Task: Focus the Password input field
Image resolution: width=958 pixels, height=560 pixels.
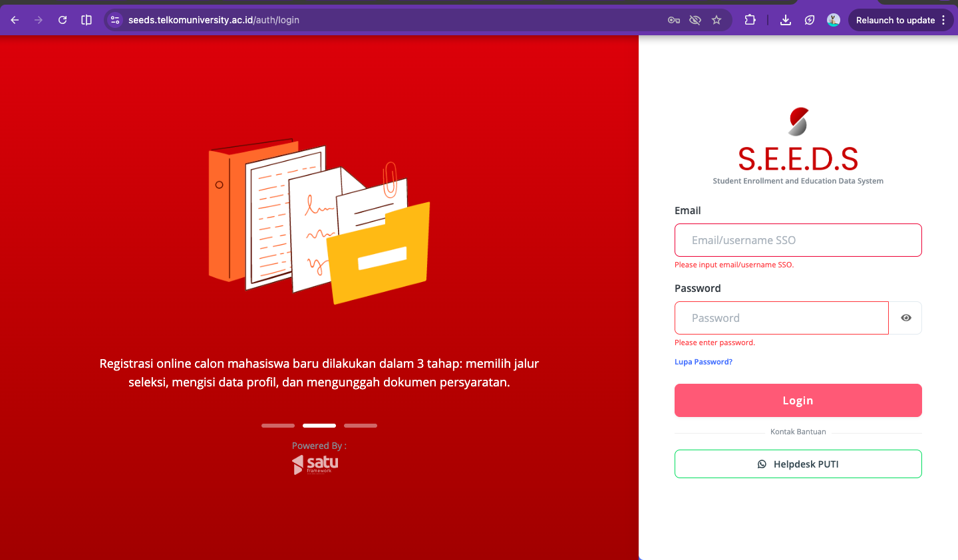Action: 782,318
